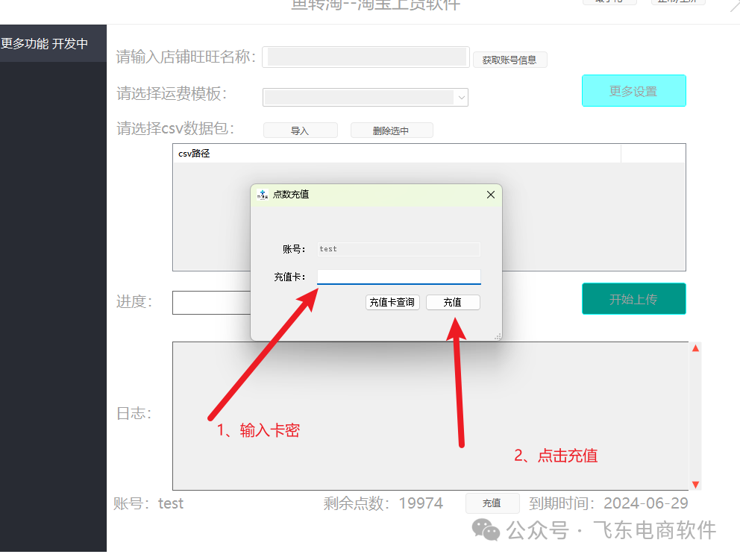Screen dimensions: 740x560
Task: Start upload with 开始上传
Action: (634, 298)
